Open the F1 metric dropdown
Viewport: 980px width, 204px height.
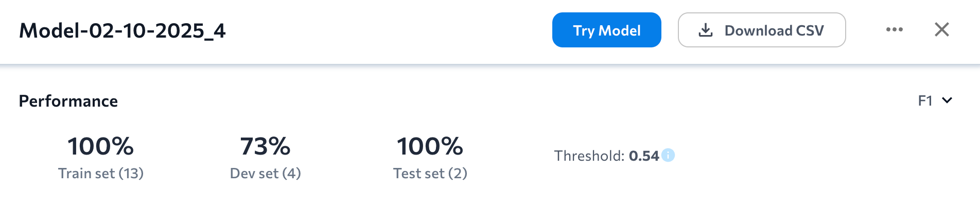[935, 100]
